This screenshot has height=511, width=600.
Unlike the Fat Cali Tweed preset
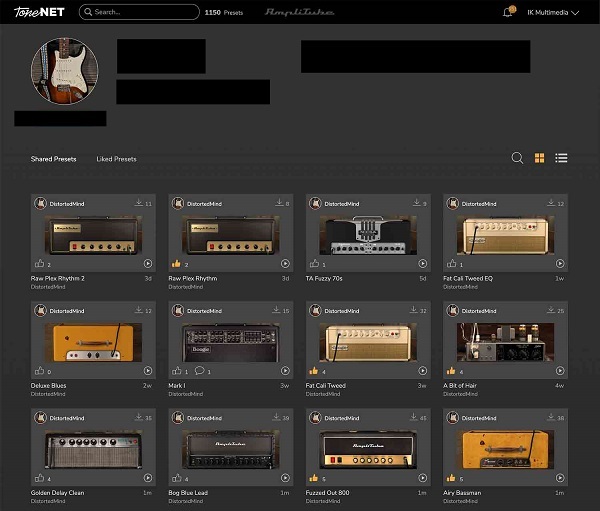(314, 371)
